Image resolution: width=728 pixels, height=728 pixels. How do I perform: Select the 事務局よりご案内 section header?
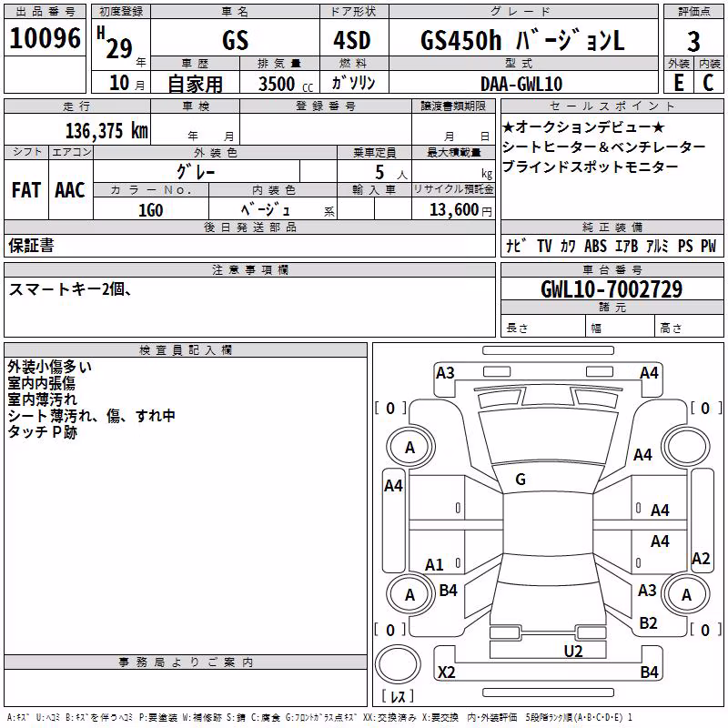coord(186,662)
